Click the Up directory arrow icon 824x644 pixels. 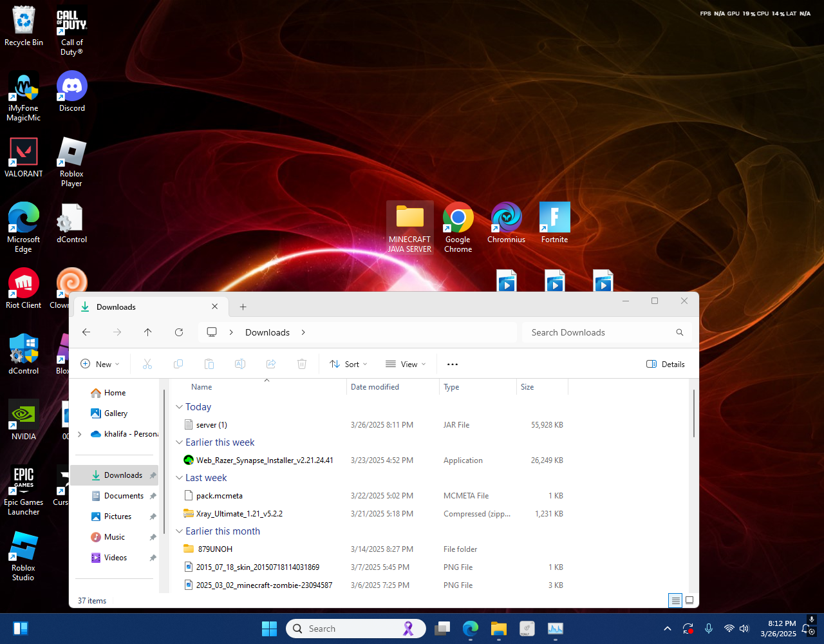coord(148,332)
